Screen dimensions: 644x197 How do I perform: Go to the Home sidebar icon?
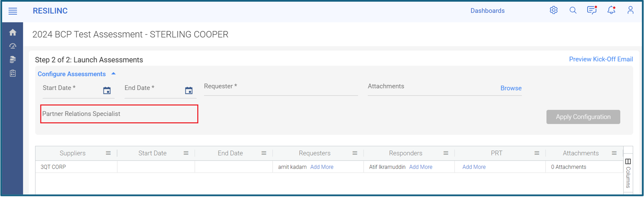[13, 32]
